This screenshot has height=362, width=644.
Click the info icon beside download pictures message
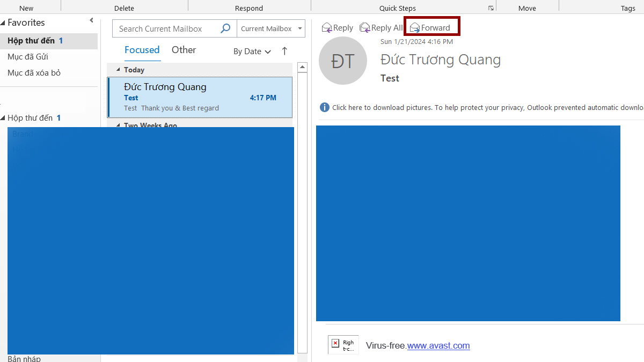(x=325, y=107)
